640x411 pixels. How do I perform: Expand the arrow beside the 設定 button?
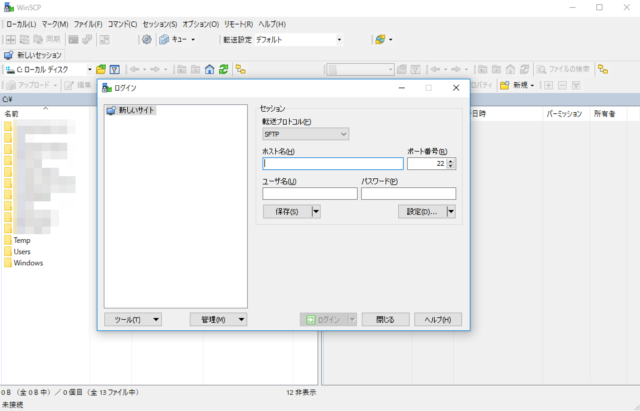451,211
